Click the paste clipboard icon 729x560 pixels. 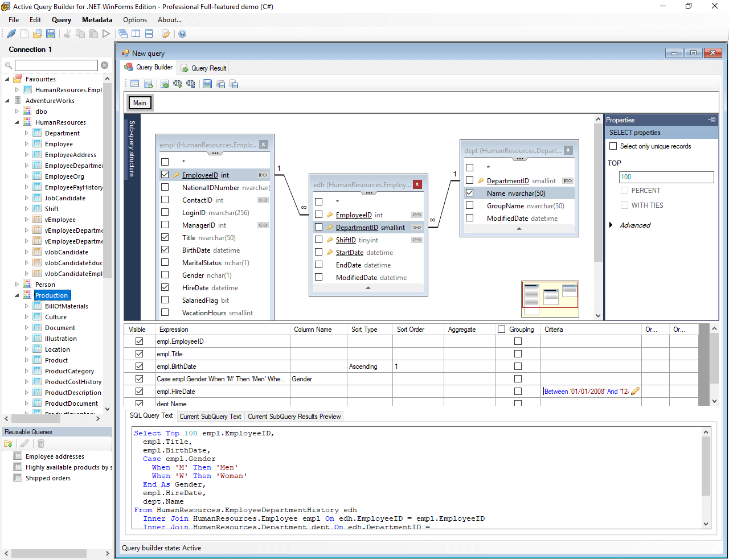tap(93, 34)
